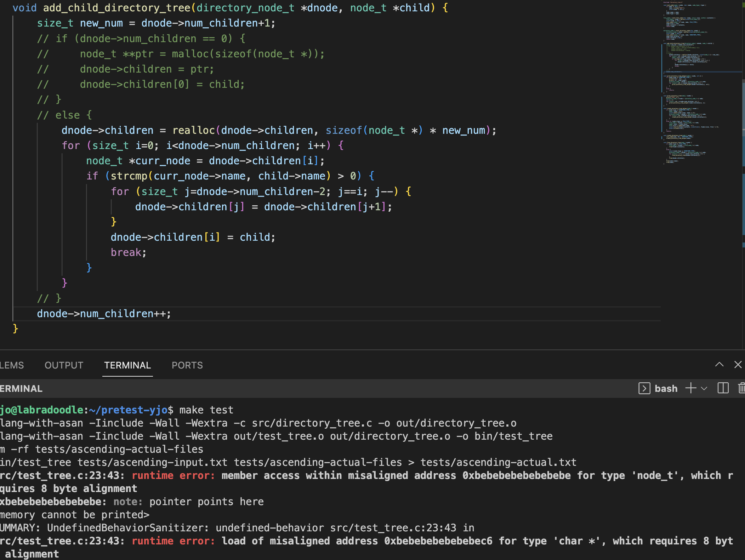745x560 pixels.
Task: Click the realloc function call
Action: tap(193, 130)
